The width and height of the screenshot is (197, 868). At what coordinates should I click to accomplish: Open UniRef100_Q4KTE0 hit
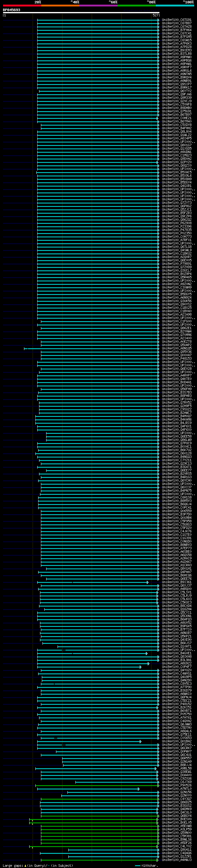pos(176,379)
